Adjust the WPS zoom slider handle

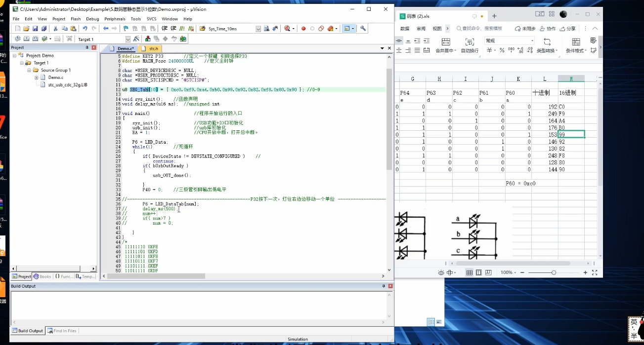tap(554, 272)
